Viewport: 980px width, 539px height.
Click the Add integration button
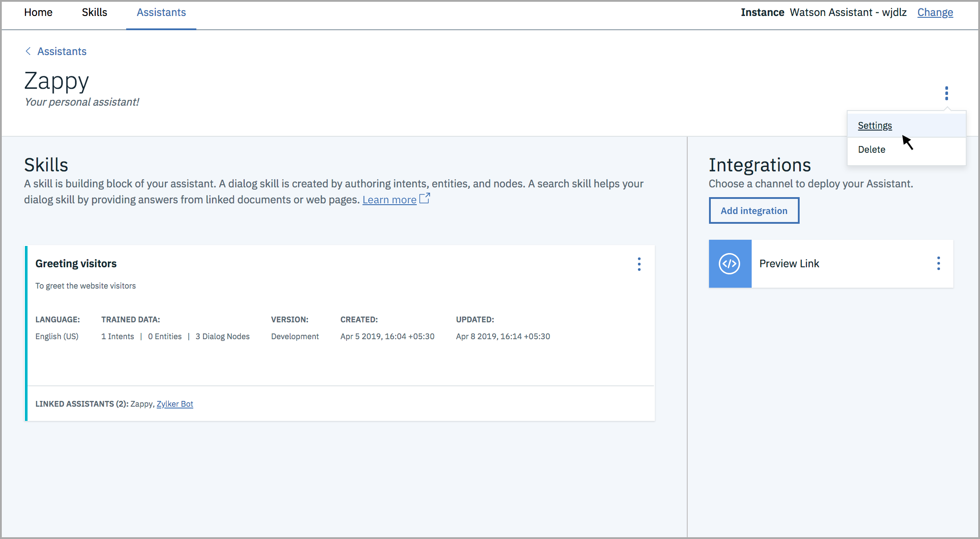click(754, 210)
